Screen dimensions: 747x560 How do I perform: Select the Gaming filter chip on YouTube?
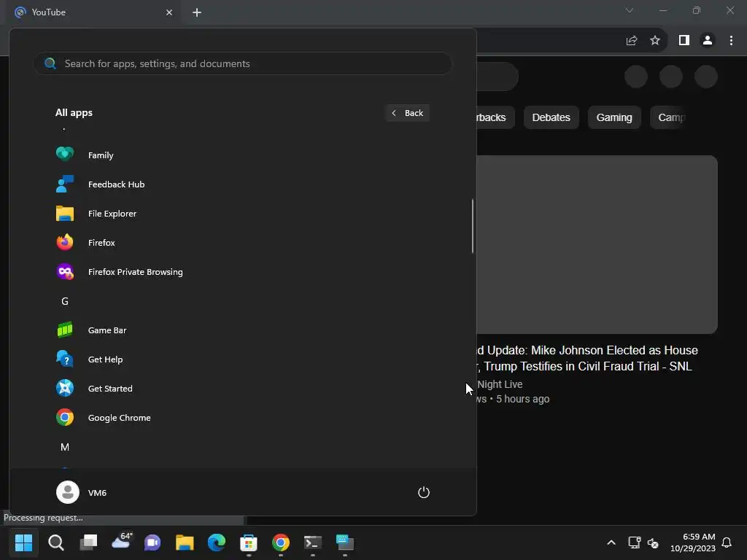[x=614, y=117]
